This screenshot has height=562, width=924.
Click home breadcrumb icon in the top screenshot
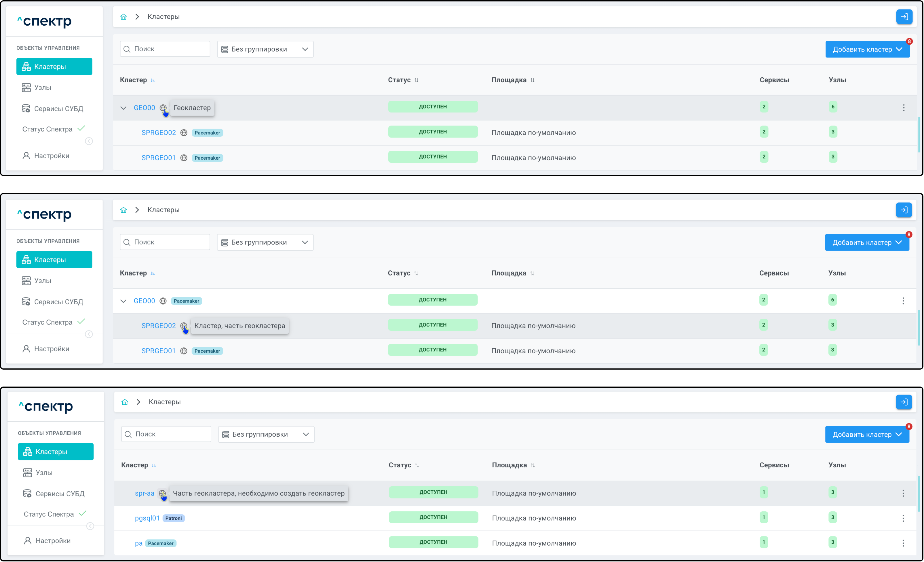[123, 17]
